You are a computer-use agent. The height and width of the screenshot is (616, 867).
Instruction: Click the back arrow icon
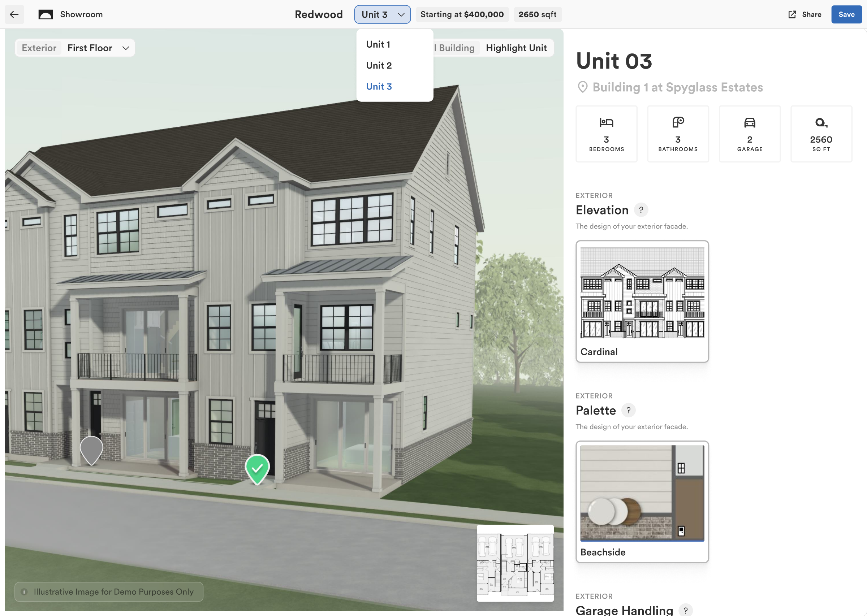click(x=14, y=14)
